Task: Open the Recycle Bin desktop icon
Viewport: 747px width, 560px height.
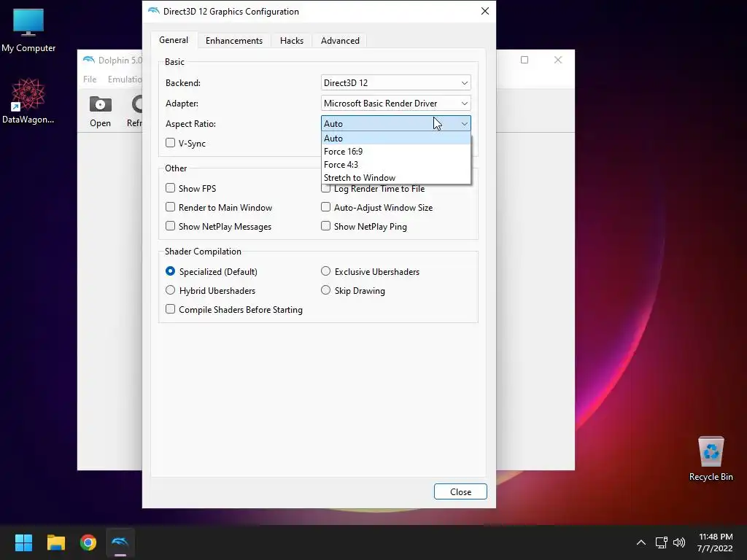Action: pyautogui.click(x=711, y=458)
